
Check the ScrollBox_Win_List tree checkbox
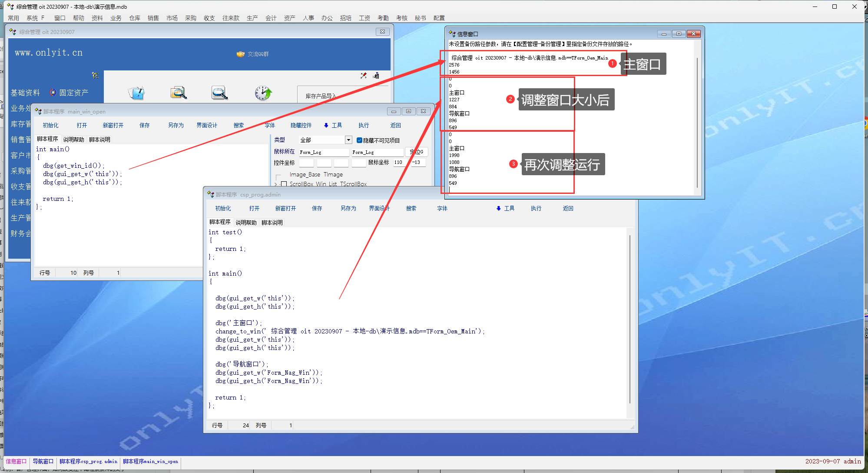(284, 184)
